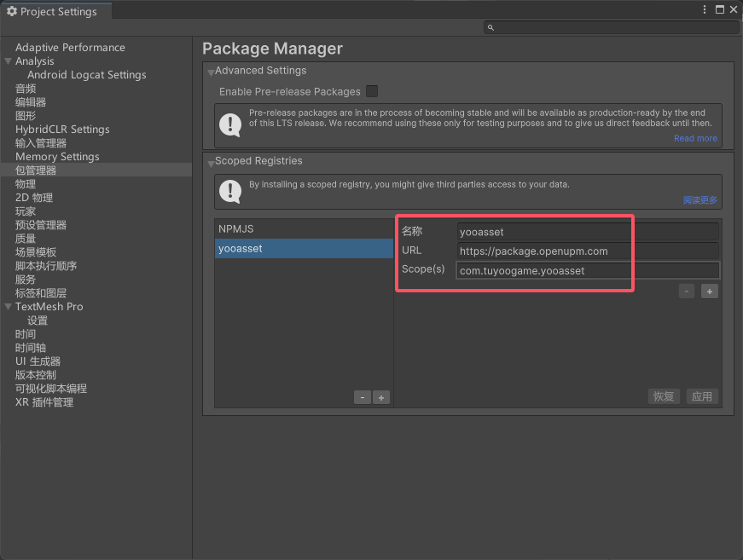Click the 应用 apply button
The image size is (743, 560).
click(x=701, y=396)
